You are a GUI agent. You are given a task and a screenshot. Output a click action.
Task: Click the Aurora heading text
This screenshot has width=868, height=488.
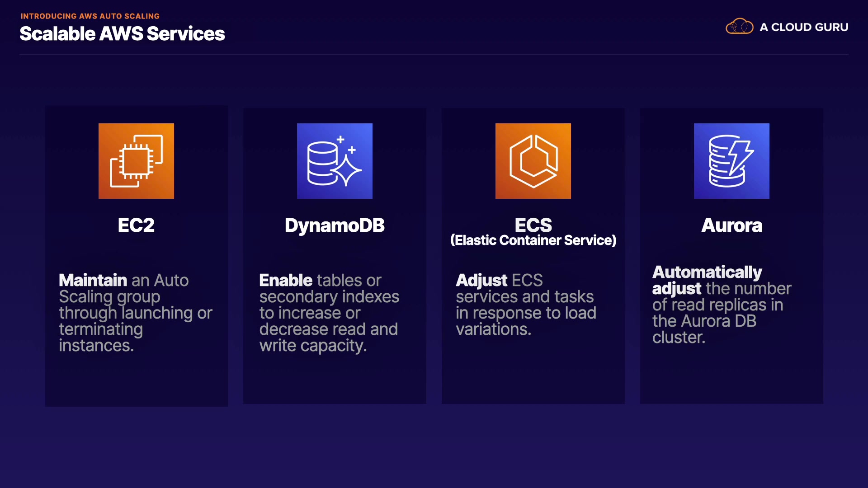click(731, 225)
